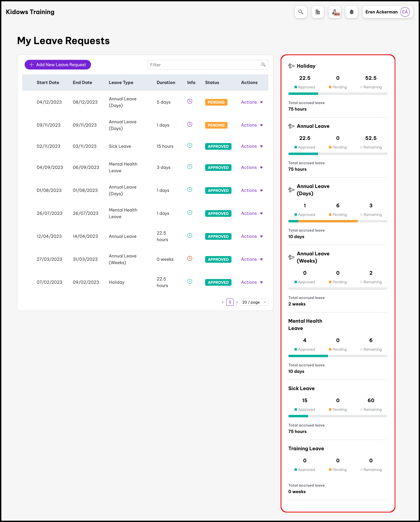Click the Status column header

[212, 82]
